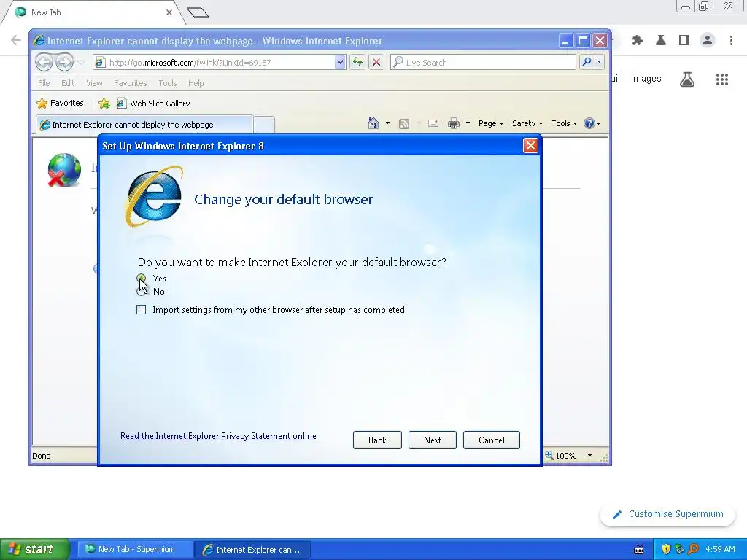Go Back in the setup wizard

pos(377,440)
